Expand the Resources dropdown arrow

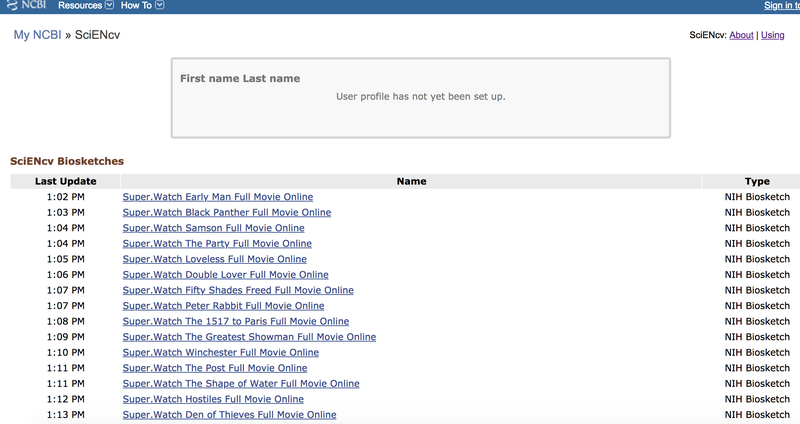109,5
